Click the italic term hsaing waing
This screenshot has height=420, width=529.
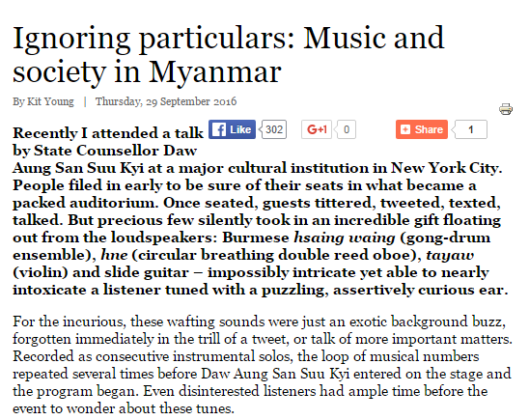(344, 238)
